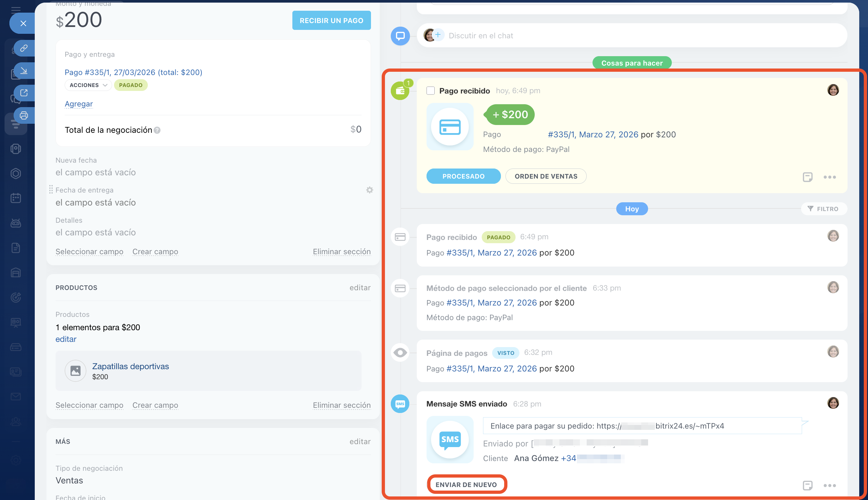868x500 pixels.
Task: Click the print icon in side panel
Action: (24, 115)
